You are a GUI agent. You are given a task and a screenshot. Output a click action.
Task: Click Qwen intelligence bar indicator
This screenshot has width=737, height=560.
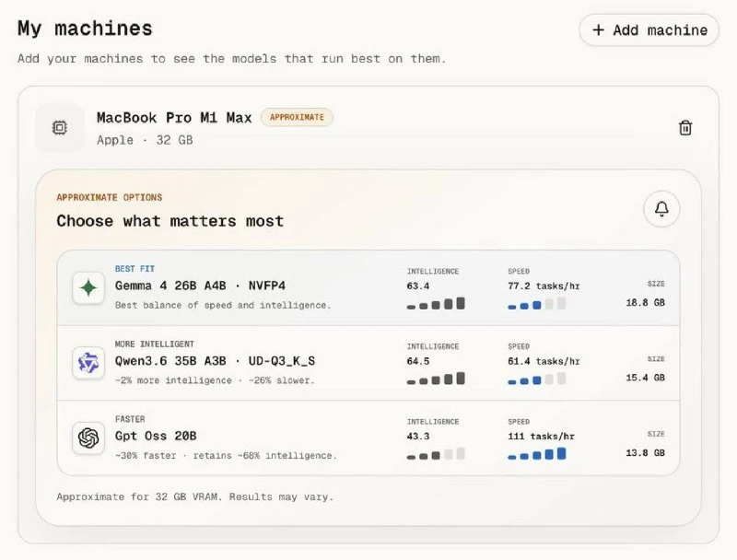pyautogui.click(x=436, y=379)
